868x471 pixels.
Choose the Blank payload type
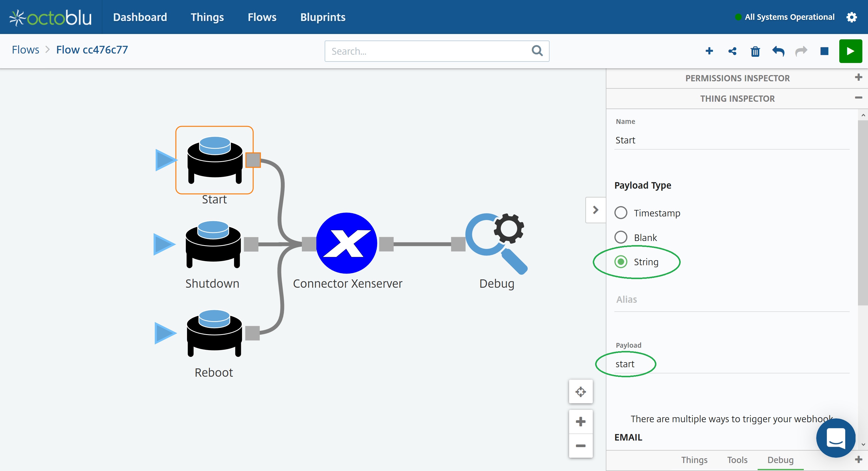[x=621, y=237]
